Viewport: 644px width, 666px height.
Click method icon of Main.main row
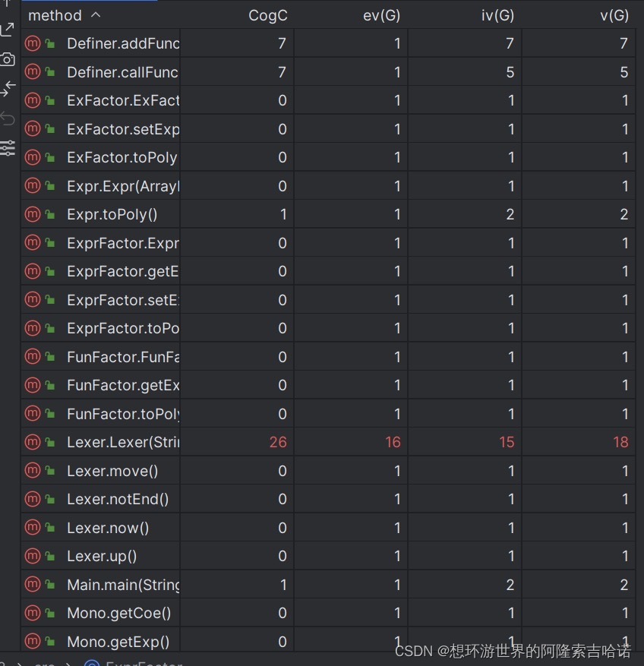click(x=33, y=585)
